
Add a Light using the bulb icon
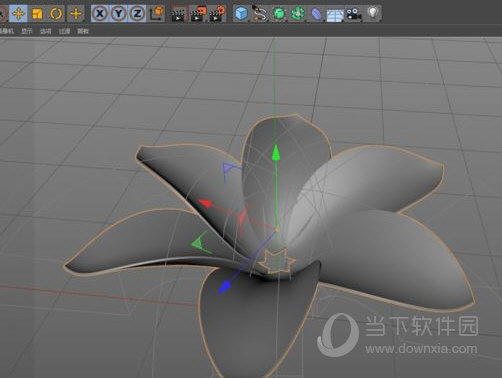(373, 14)
